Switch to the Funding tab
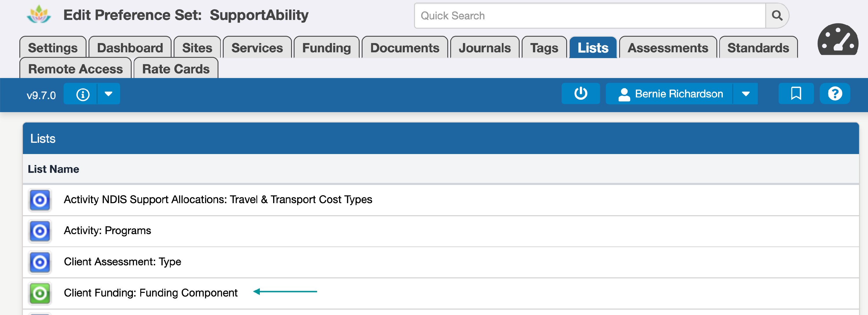 (x=326, y=48)
